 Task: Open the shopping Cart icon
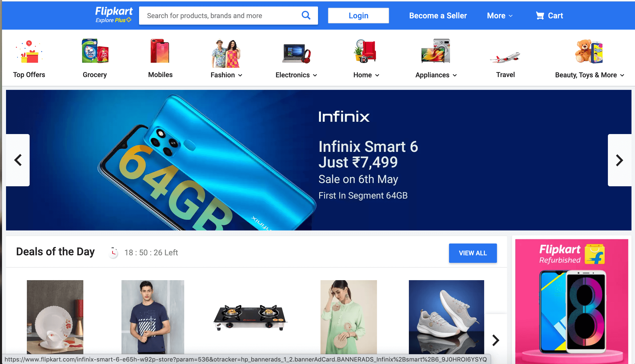click(x=540, y=16)
